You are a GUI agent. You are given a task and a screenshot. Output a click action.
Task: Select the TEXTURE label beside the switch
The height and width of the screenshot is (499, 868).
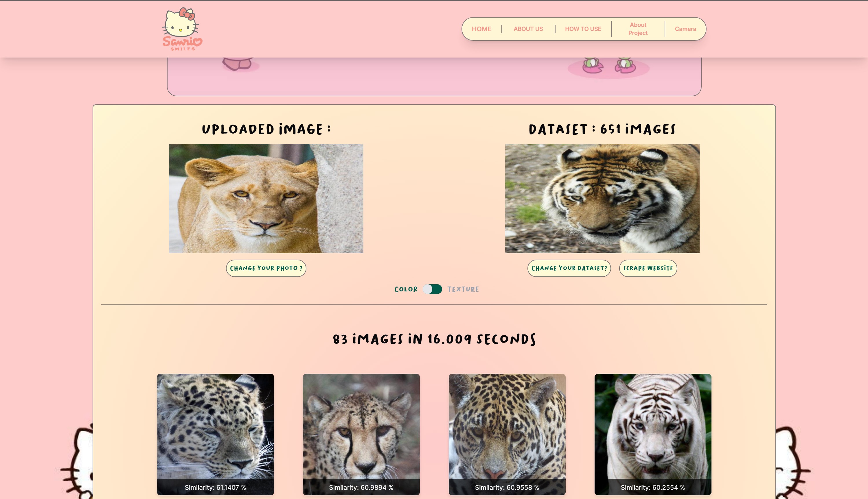coord(463,289)
